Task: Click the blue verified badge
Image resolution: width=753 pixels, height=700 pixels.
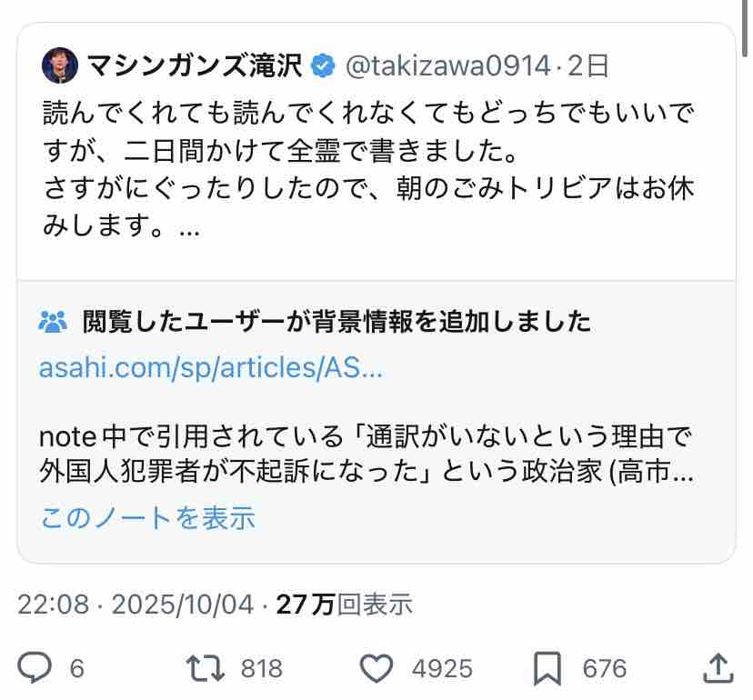Action: coord(321,65)
